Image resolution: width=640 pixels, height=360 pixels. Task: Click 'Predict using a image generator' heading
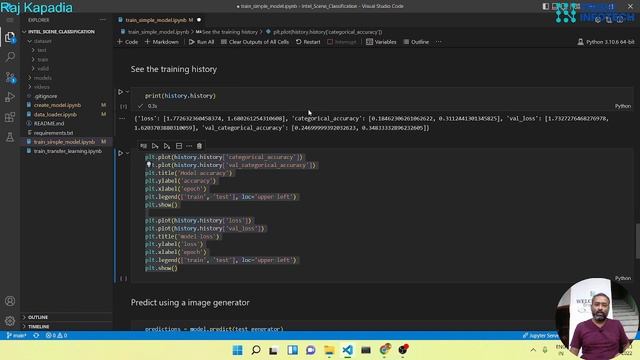(190, 302)
